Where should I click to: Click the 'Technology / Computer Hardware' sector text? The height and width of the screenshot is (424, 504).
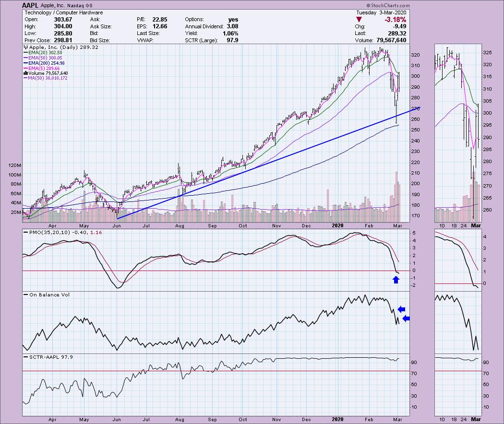(x=64, y=12)
